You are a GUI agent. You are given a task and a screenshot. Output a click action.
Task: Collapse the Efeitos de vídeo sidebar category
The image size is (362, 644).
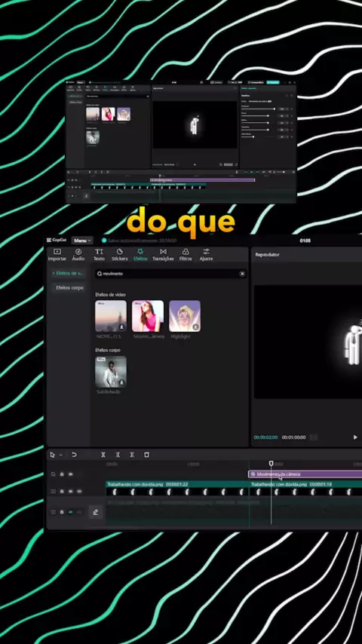68,273
